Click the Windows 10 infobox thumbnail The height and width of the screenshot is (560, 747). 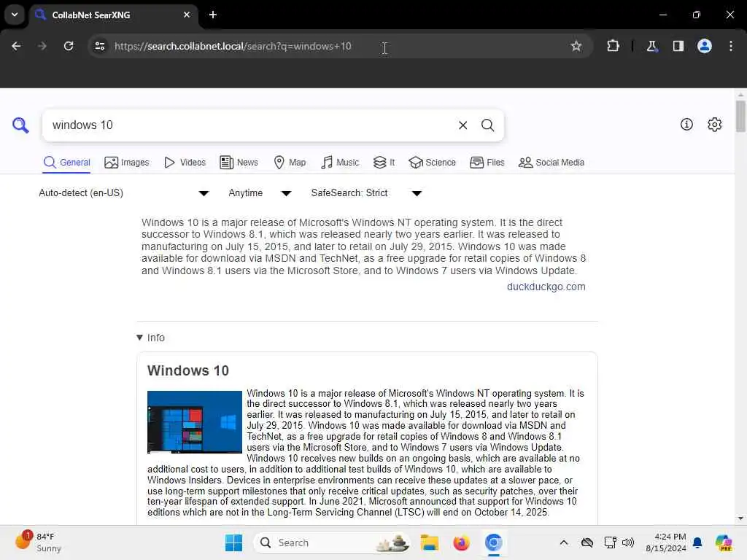194,422
